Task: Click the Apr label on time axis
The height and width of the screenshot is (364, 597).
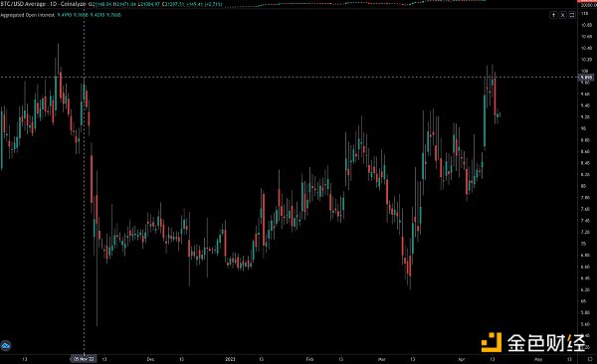Action: [461, 359]
